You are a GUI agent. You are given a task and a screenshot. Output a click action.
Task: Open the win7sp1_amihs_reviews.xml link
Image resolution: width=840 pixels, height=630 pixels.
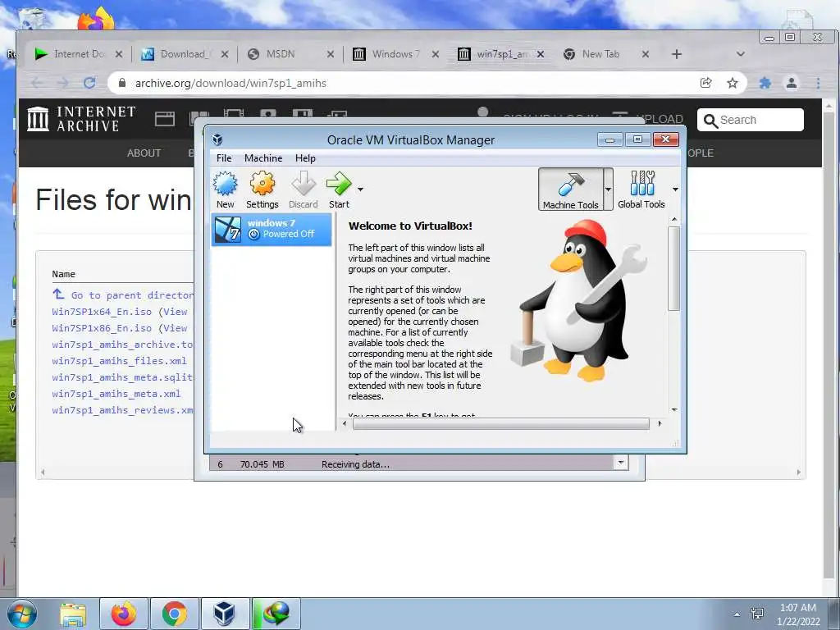123,410
